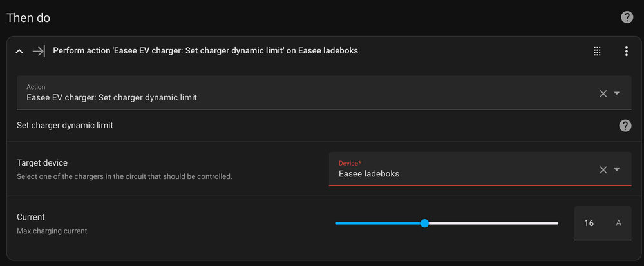Clear the selected Action field

click(x=603, y=93)
